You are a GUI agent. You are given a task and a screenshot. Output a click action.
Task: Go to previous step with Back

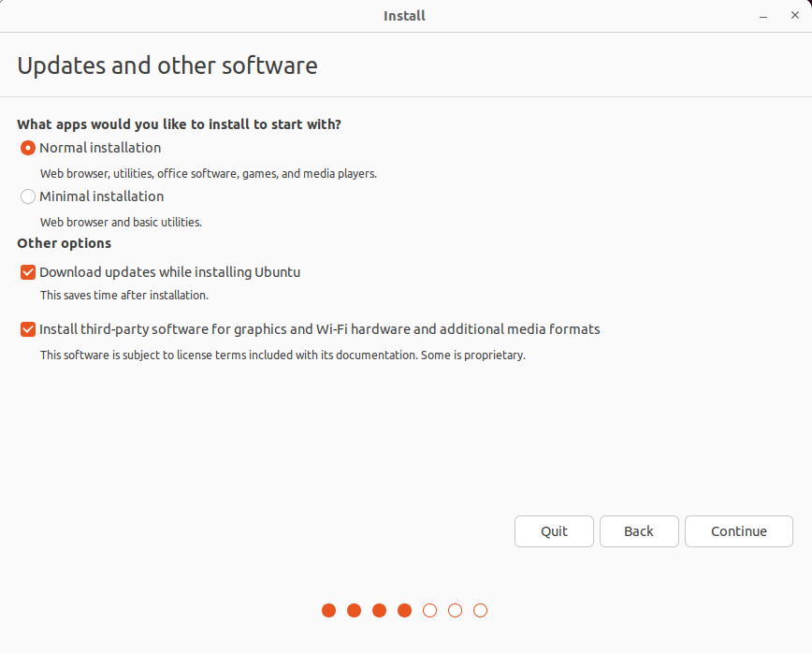(x=639, y=531)
